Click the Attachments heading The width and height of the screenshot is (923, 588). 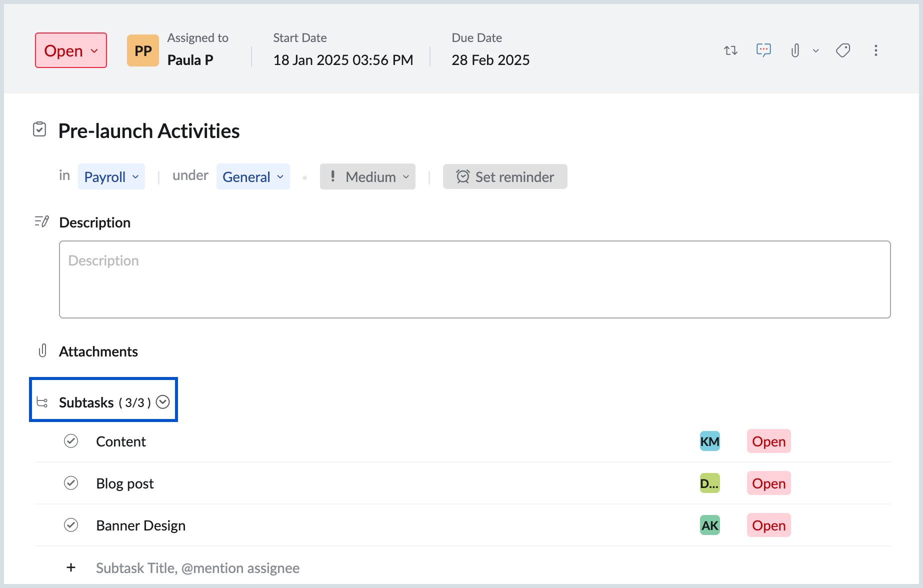pos(98,351)
